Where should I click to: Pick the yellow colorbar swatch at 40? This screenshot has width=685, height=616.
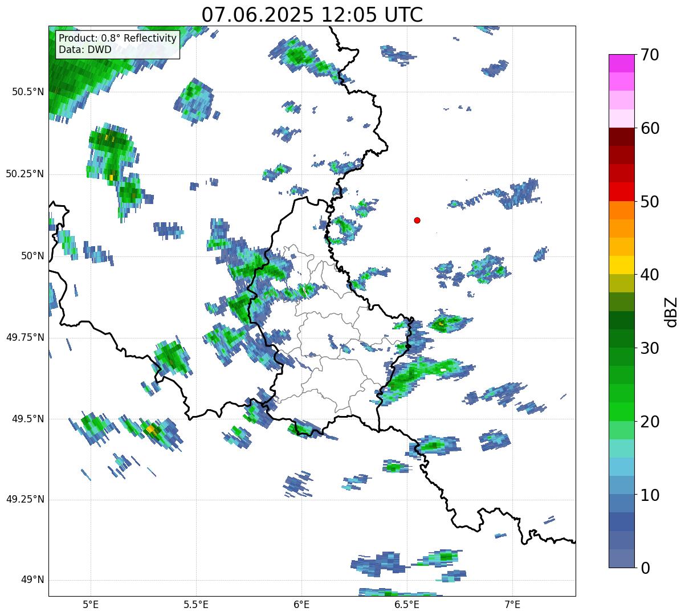click(x=621, y=265)
